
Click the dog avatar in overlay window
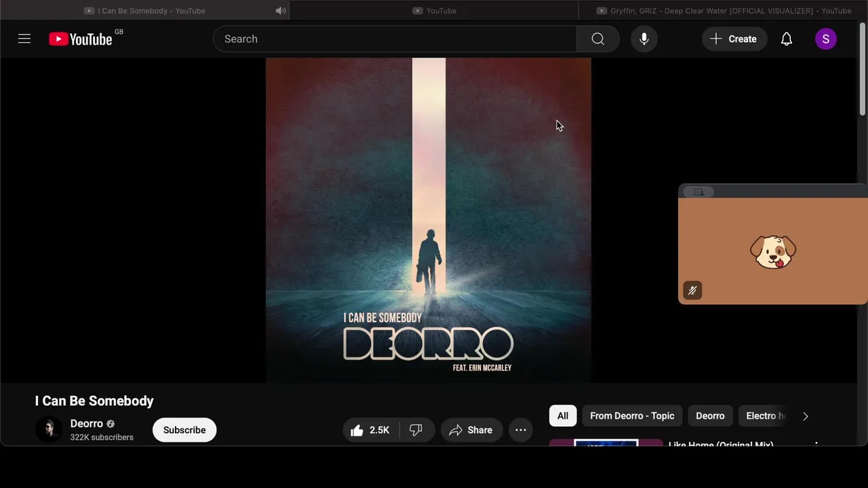(x=773, y=252)
